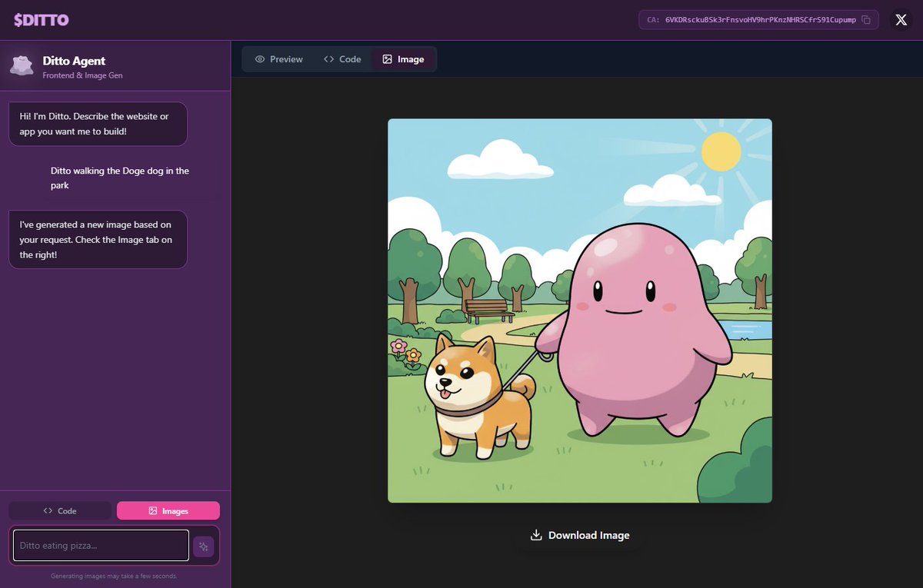Click the download arrow icon below the image
Screen dimensions: 923x588
click(535, 535)
